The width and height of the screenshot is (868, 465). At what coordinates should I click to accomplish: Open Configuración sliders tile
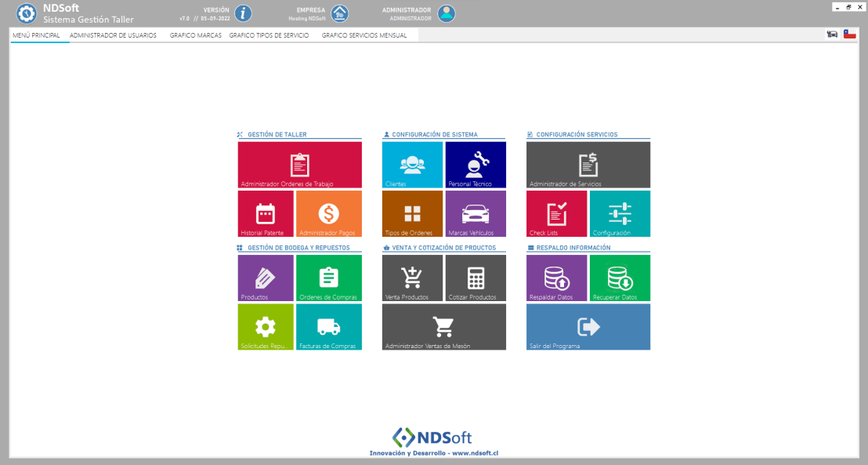[x=620, y=213]
